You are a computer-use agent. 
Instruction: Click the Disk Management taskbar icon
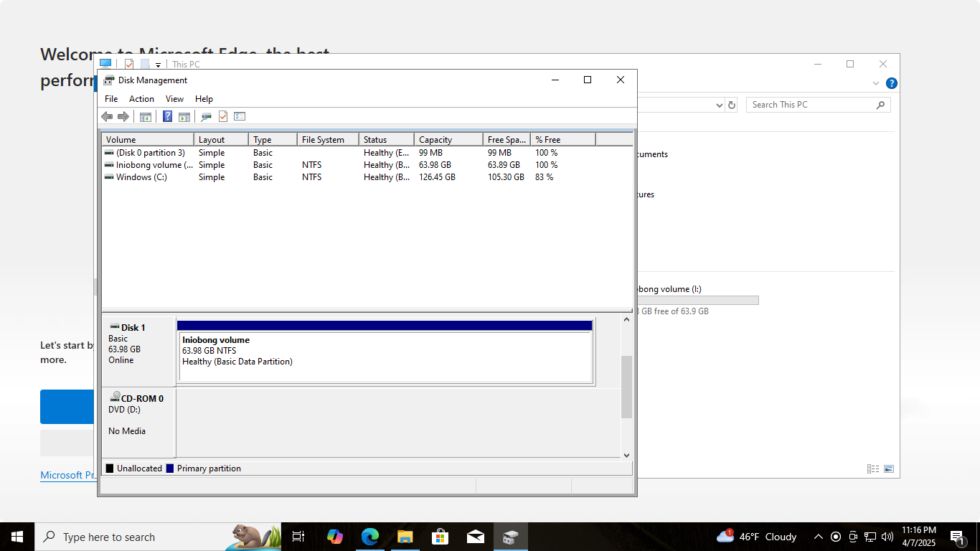coord(510,537)
